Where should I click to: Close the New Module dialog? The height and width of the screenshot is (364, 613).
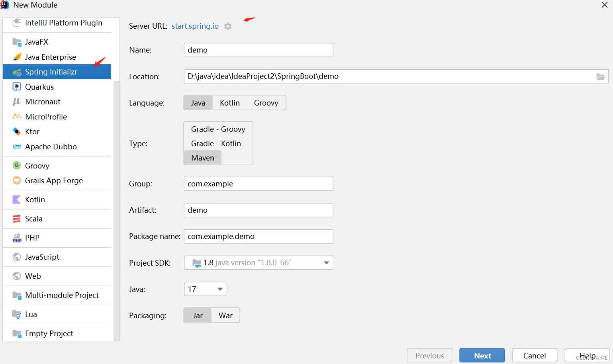click(x=604, y=5)
